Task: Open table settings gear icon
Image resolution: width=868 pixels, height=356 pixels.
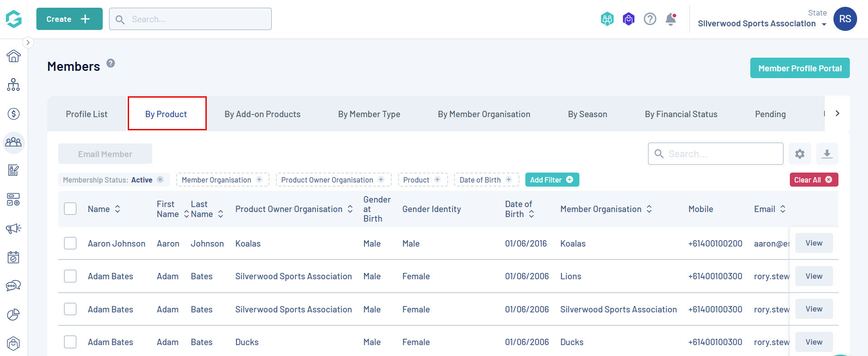Action: coord(800,154)
